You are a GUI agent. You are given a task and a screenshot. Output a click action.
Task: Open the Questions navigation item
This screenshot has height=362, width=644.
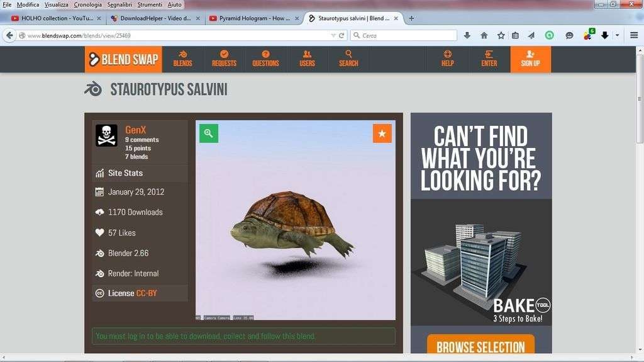click(x=266, y=59)
